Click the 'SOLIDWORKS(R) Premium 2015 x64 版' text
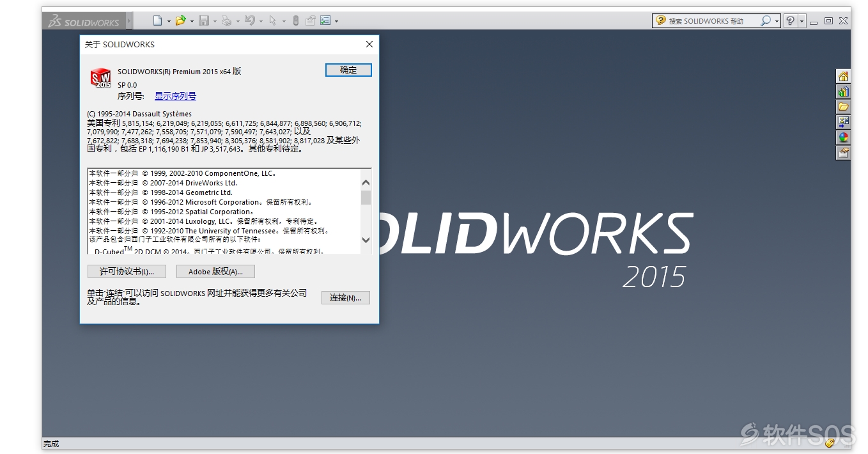This screenshot has width=868, height=454. point(180,72)
